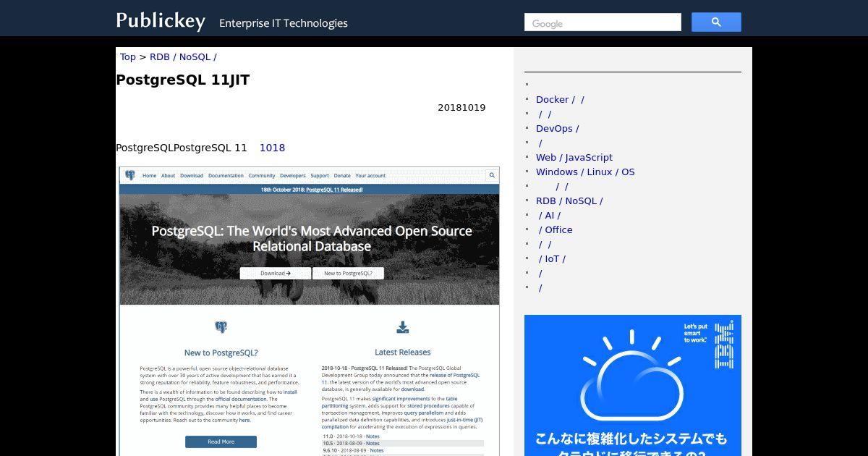Click the Read More button
The height and width of the screenshot is (456, 868).
point(221,442)
